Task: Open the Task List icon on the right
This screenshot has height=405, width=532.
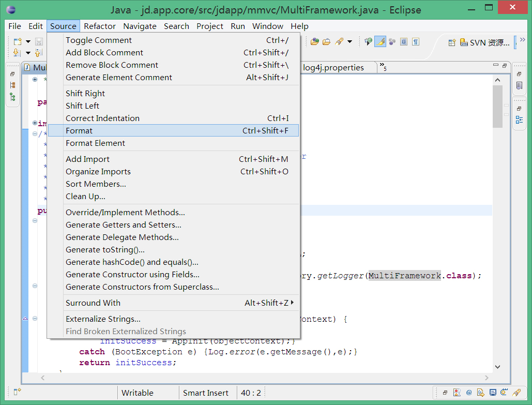Action: click(x=519, y=85)
